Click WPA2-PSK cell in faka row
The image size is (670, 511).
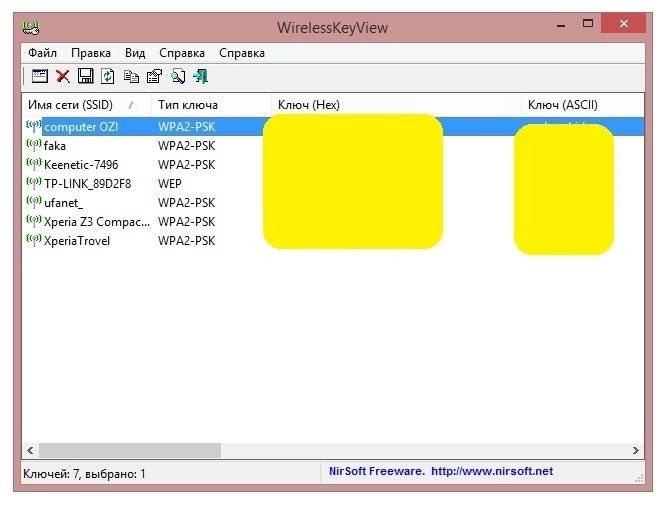186,146
